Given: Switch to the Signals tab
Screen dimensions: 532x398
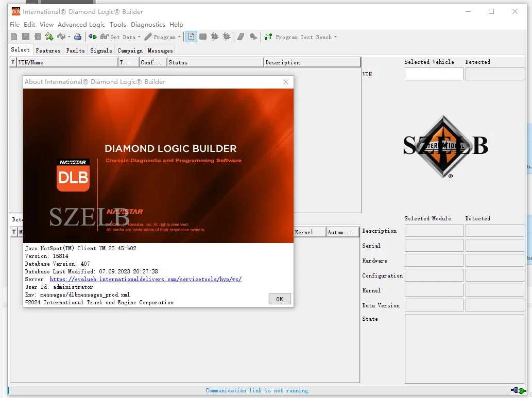Looking at the screenshot, I should tap(101, 50).
